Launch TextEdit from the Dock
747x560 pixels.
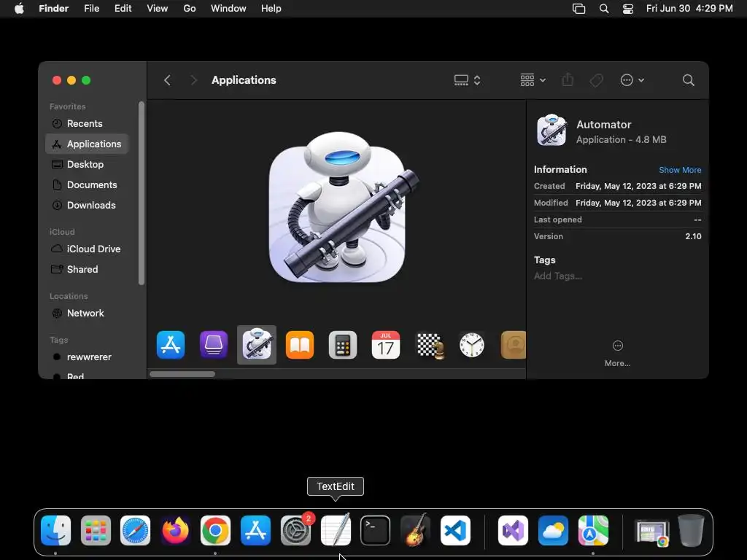coord(336,529)
